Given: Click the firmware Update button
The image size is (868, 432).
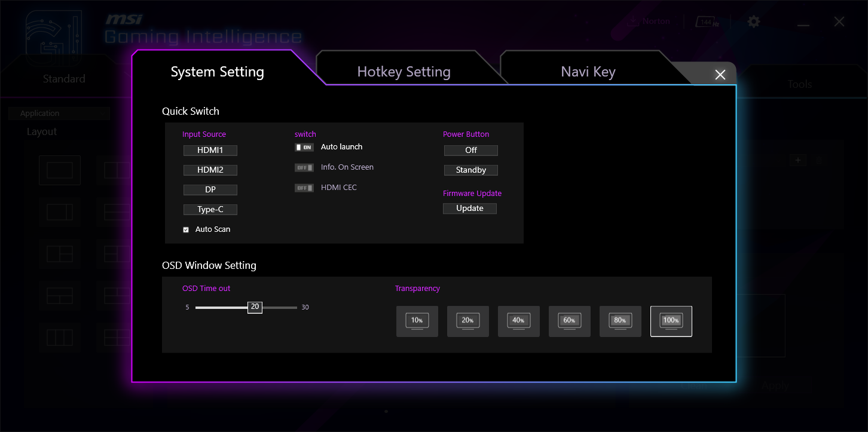Looking at the screenshot, I should point(470,209).
